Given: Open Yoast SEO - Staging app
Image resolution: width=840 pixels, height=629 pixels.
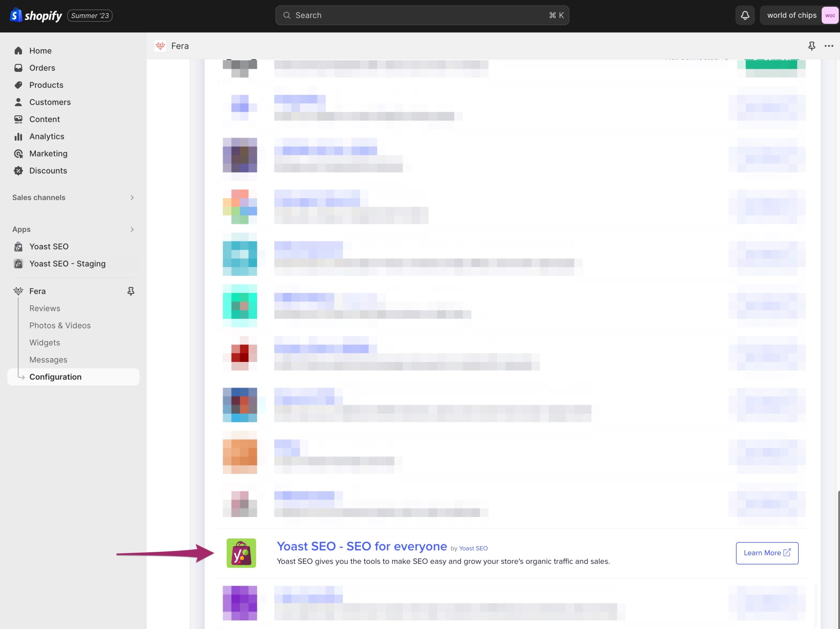Looking at the screenshot, I should (67, 263).
